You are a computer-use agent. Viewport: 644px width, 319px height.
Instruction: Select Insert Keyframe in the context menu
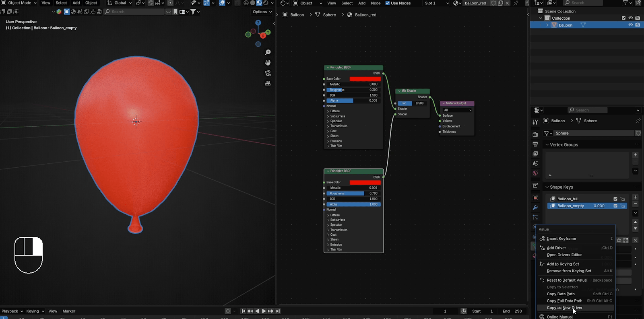tap(561, 239)
